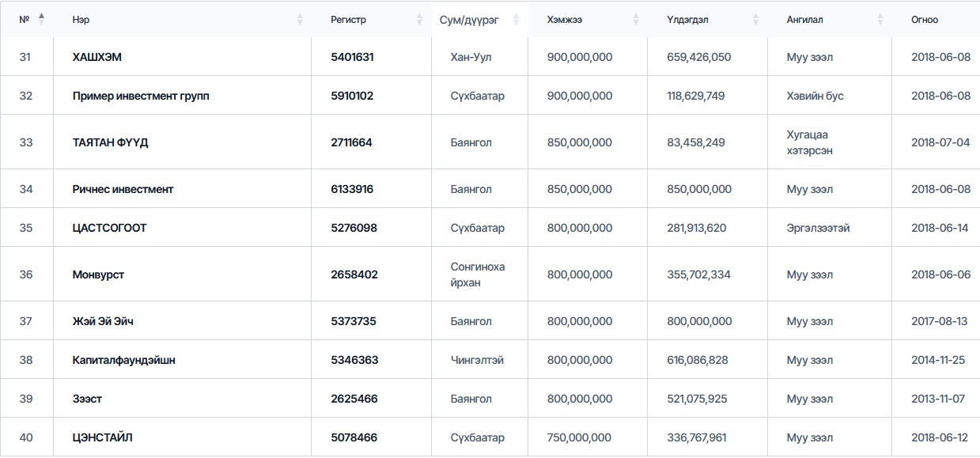Image resolution: width=980 pixels, height=458 pixels.
Task: Open the ХАШХЭМ company entry
Action: click(97, 57)
